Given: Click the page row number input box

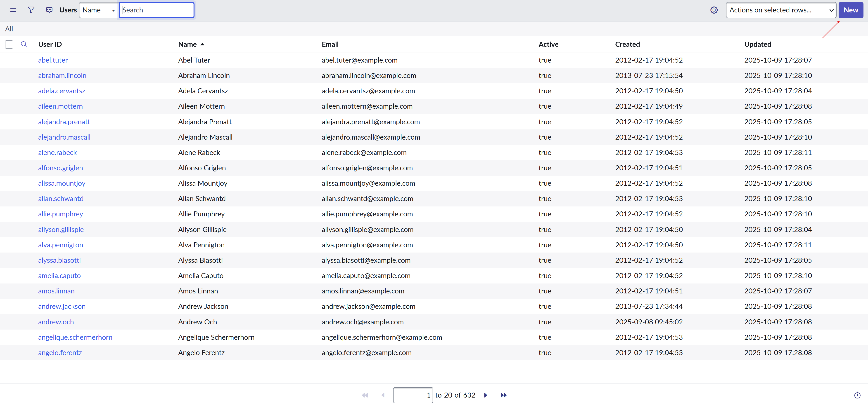Looking at the screenshot, I should pos(413,395).
